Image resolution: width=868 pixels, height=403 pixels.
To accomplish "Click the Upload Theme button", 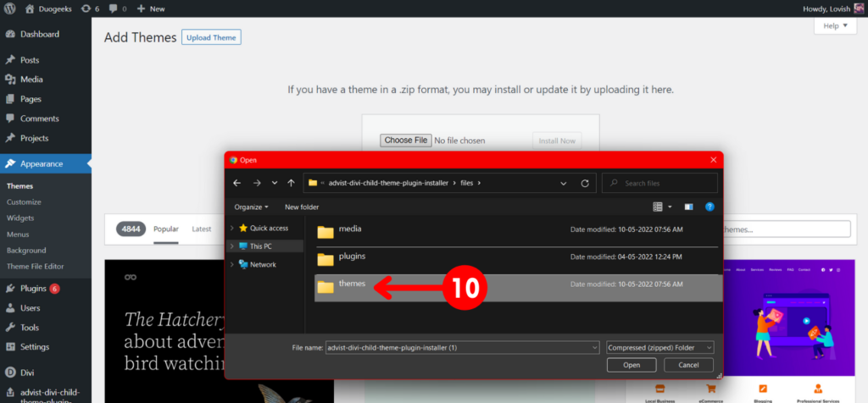I will [211, 37].
